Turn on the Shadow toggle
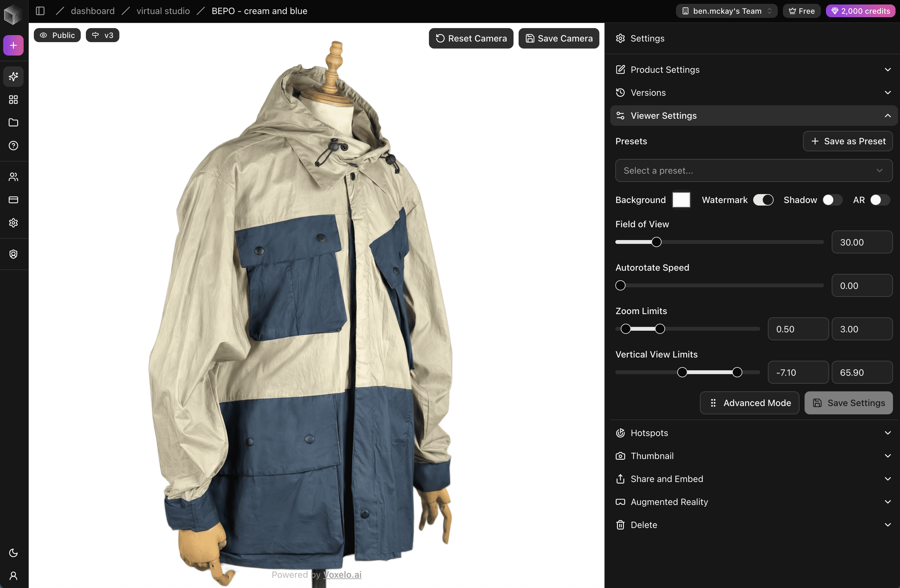The image size is (900, 588). click(x=832, y=200)
